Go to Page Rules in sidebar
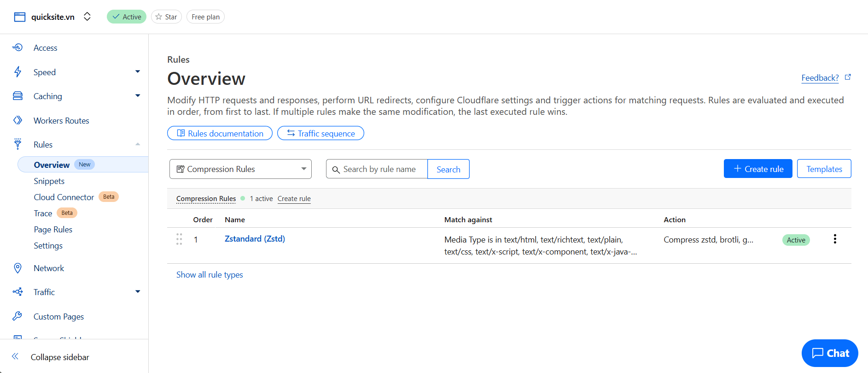 point(53,230)
